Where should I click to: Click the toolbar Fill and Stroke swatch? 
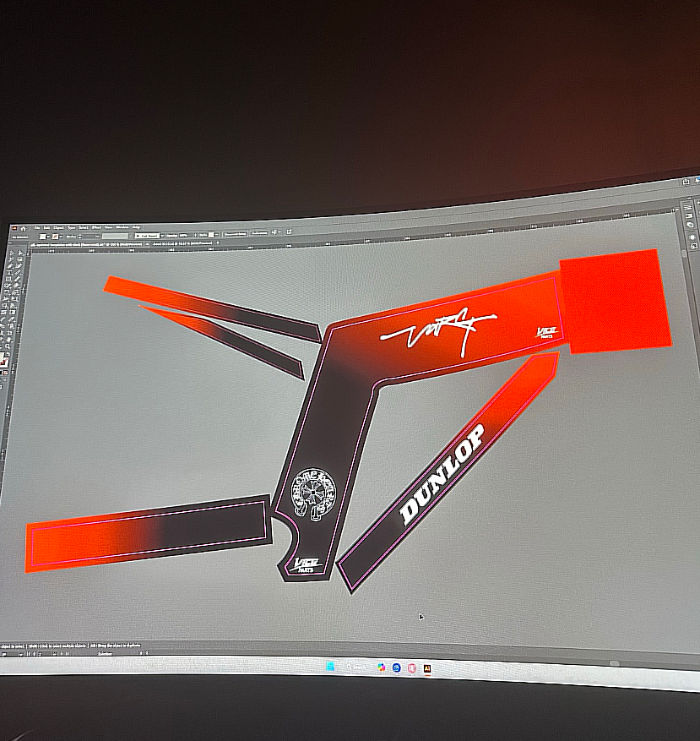point(3,361)
